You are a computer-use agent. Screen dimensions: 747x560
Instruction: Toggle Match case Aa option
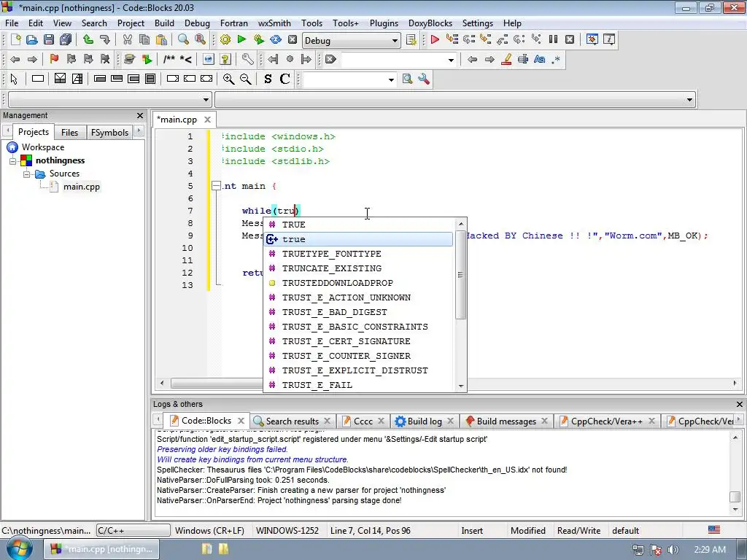pyautogui.click(x=540, y=60)
